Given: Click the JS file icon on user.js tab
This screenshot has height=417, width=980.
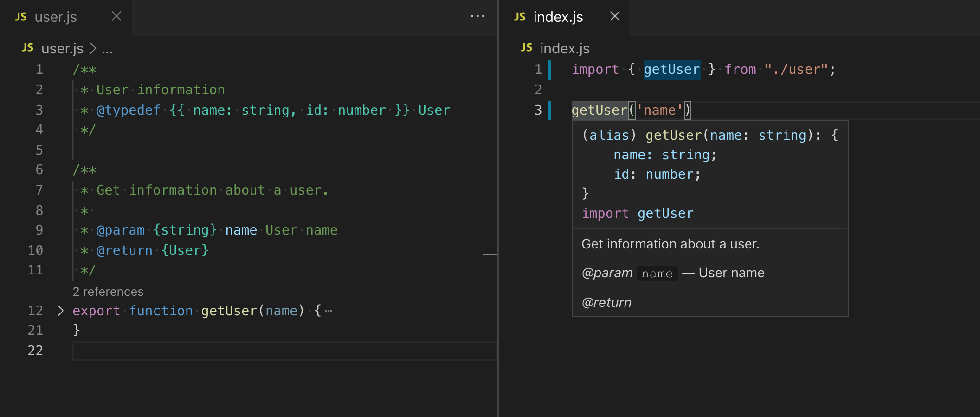Looking at the screenshot, I should point(21,17).
